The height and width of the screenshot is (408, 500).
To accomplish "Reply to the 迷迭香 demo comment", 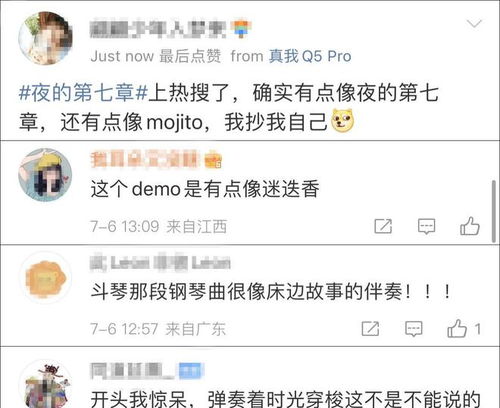I will (x=426, y=227).
